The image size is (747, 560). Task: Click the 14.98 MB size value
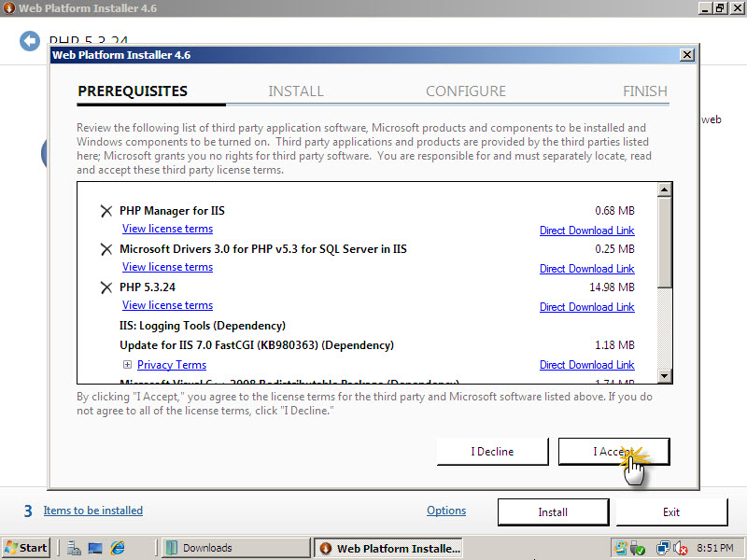(x=612, y=287)
